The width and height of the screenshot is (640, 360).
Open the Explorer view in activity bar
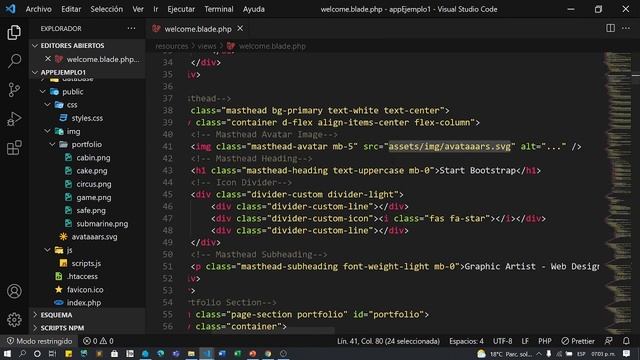(14, 33)
